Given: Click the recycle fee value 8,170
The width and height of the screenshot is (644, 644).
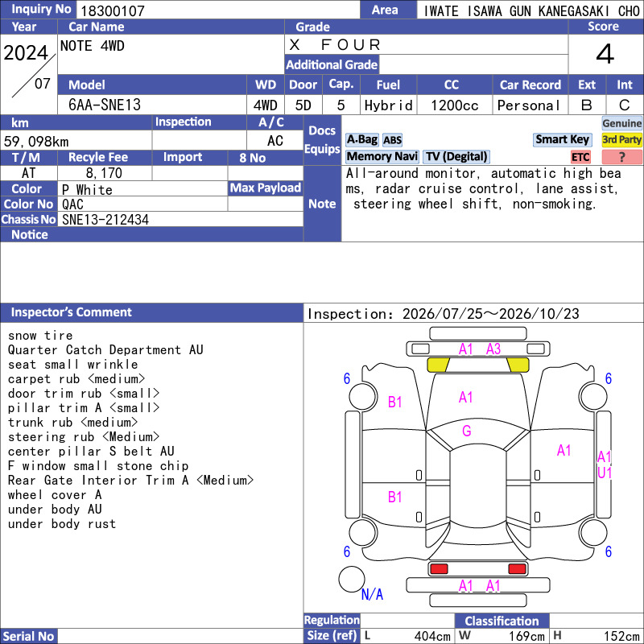Looking at the screenshot, I should pos(104,173).
